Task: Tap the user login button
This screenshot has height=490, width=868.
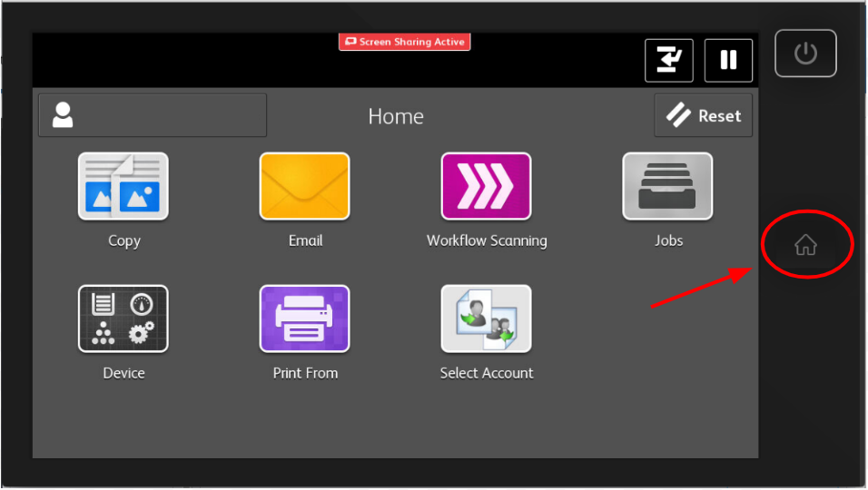Action: click(153, 115)
